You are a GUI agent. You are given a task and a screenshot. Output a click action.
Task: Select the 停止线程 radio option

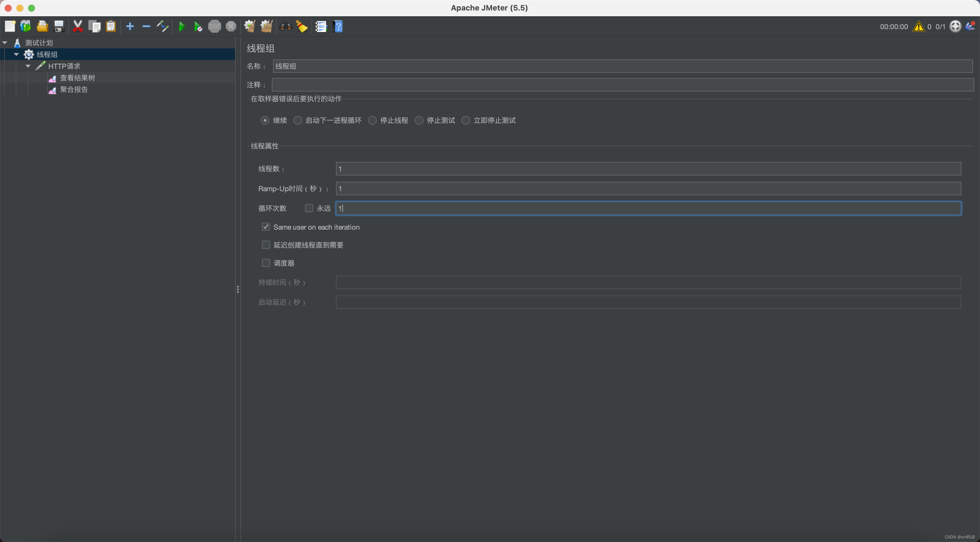(372, 120)
